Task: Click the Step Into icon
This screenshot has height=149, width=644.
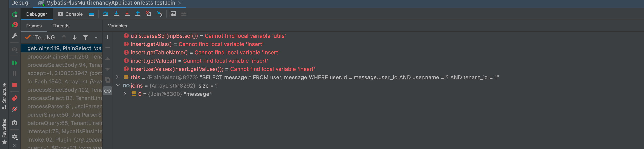Action: click(x=116, y=14)
